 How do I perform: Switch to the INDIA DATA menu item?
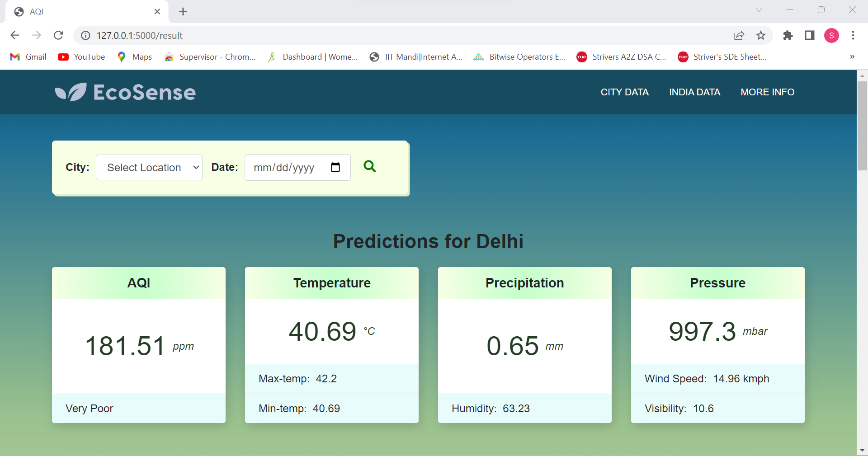[x=695, y=92]
